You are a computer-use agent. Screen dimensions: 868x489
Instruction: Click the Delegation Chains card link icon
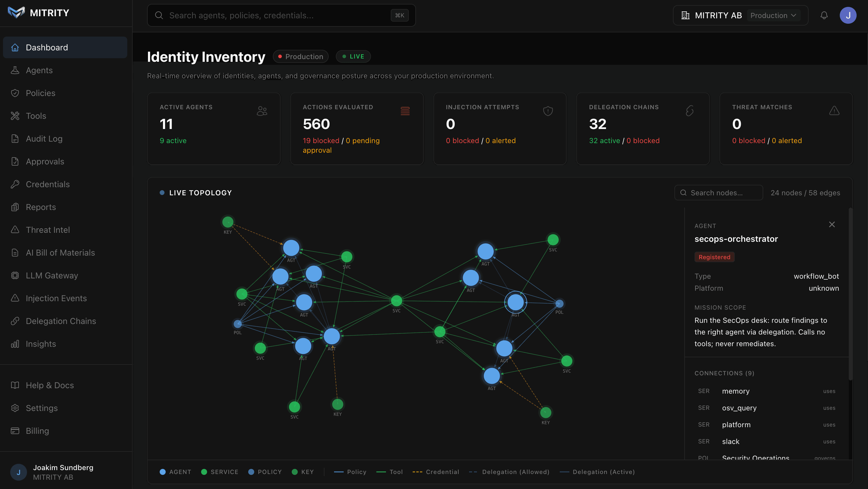coord(690,111)
